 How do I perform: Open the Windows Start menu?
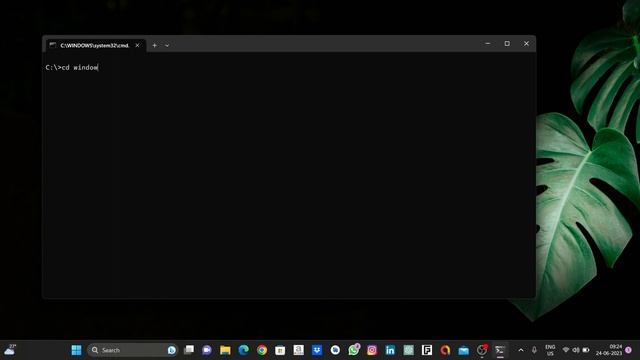[76, 350]
